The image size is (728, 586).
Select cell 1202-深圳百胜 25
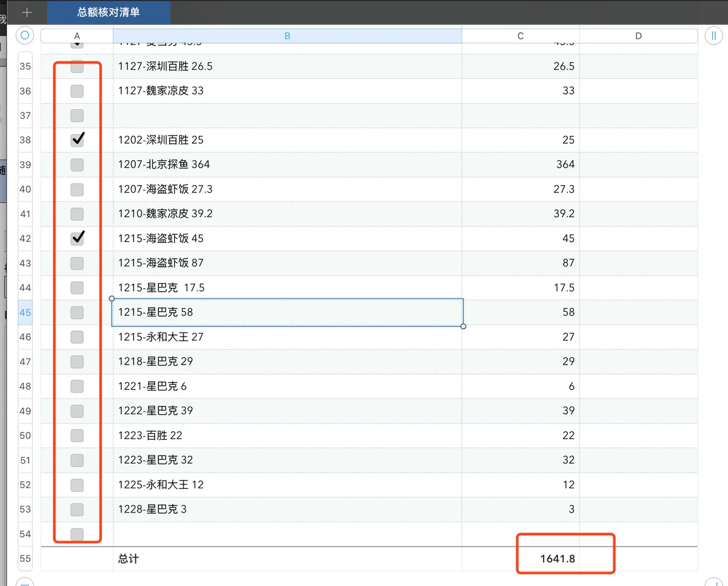288,140
